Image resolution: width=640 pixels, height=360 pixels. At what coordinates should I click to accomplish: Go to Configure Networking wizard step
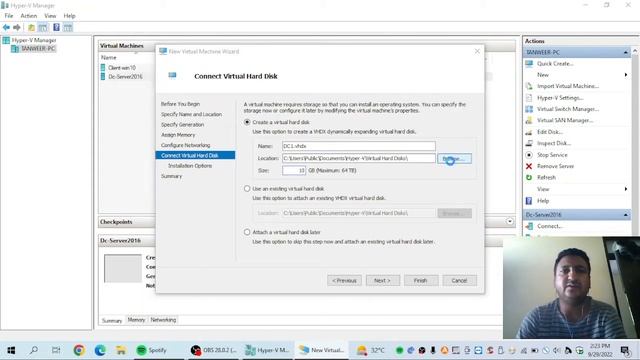tap(185, 145)
